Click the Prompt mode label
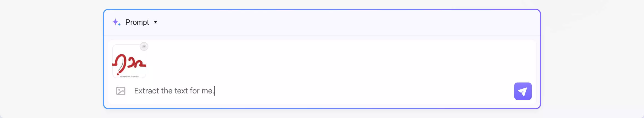The width and height of the screenshot is (644, 118). coord(137,22)
